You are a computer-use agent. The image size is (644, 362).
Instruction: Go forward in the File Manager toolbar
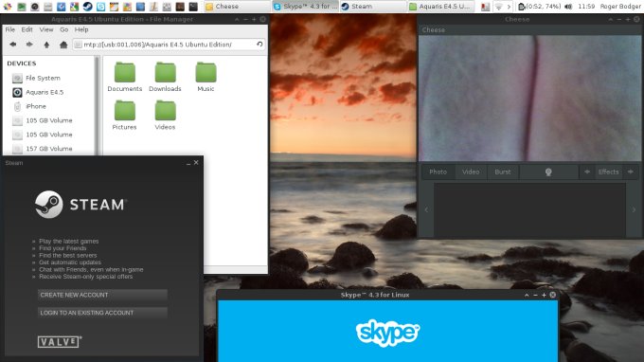click(x=29, y=45)
